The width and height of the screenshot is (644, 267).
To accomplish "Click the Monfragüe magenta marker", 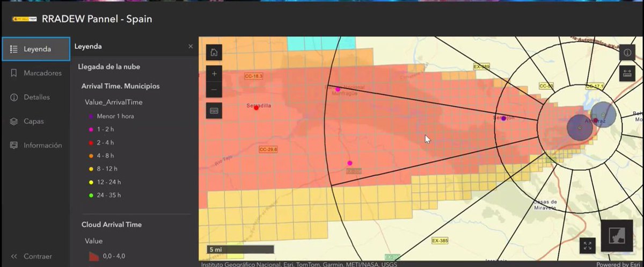I will tap(338, 89).
